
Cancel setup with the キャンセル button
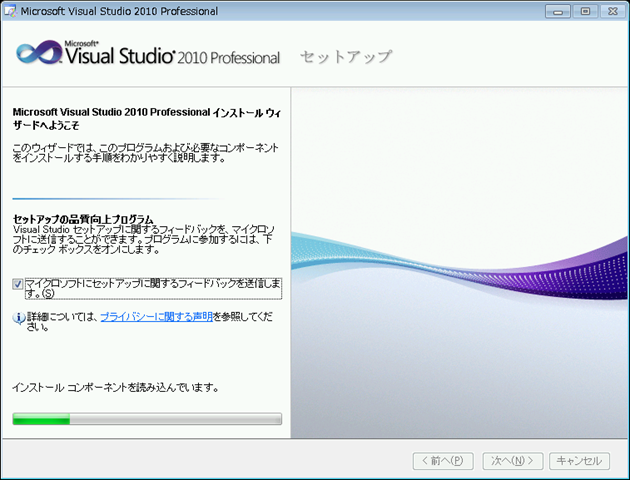pos(579,461)
